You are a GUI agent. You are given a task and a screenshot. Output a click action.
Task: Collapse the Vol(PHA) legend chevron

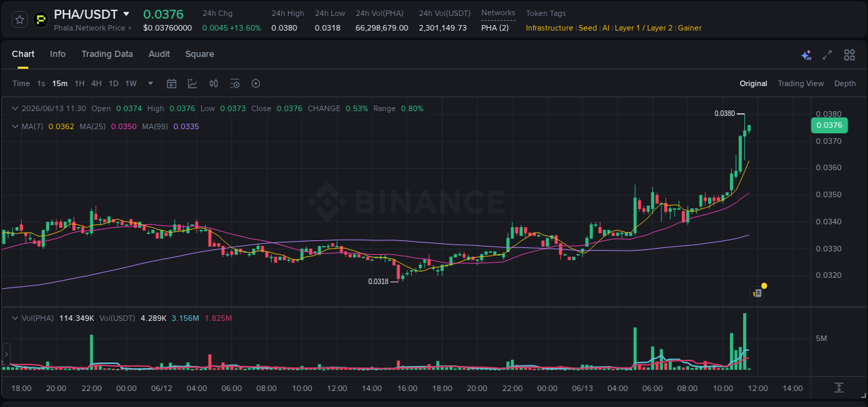coord(15,318)
